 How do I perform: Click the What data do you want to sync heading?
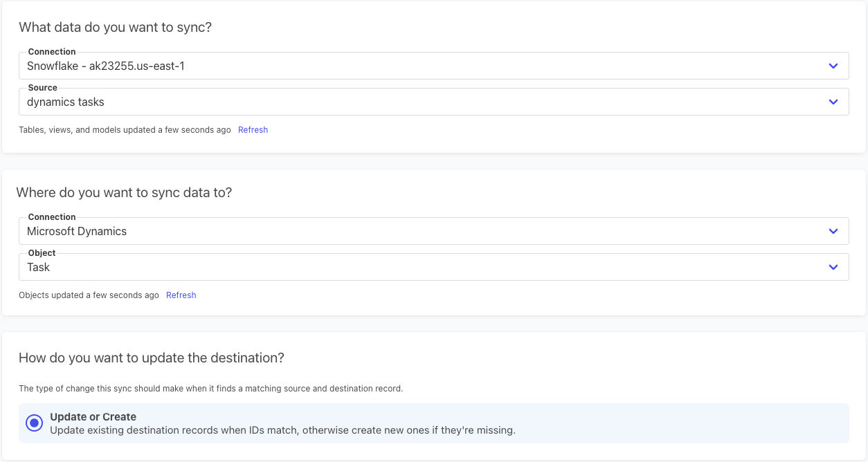[115, 28]
